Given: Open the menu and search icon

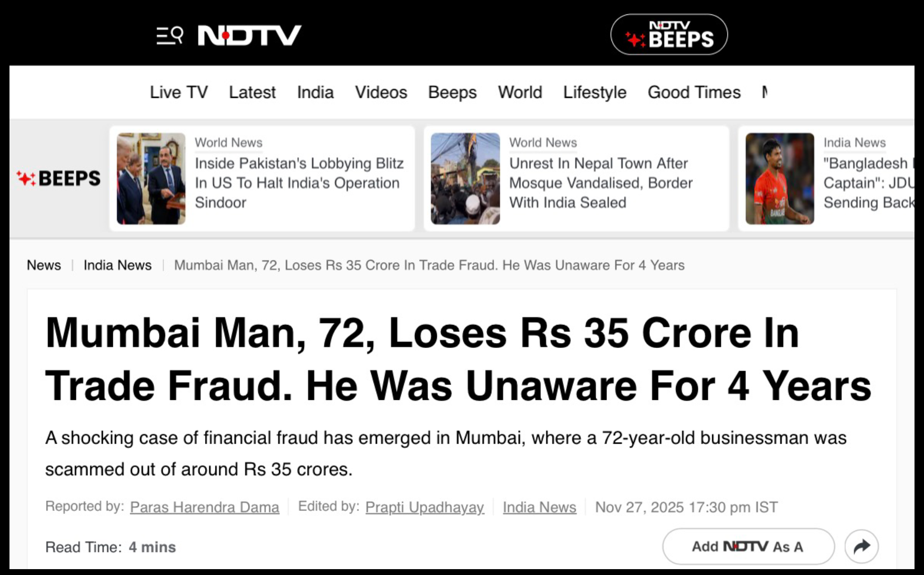Looking at the screenshot, I should pos(169,35).
